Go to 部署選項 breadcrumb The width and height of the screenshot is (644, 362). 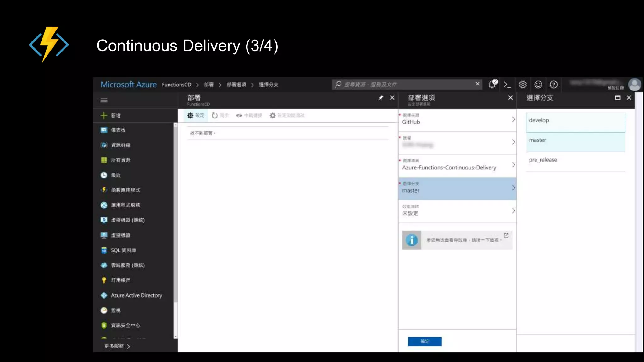pyautogui.click(x=236, y=85)
